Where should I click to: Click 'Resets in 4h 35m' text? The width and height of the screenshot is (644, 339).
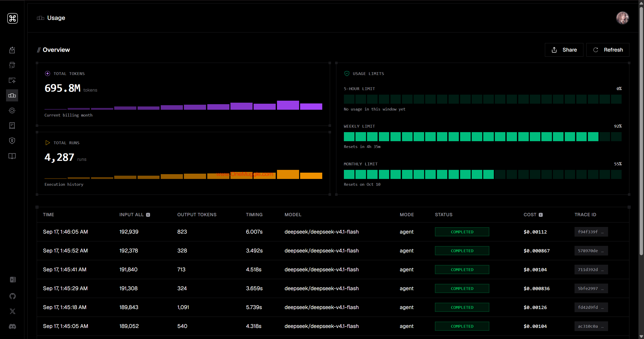[x=362, y=147]
